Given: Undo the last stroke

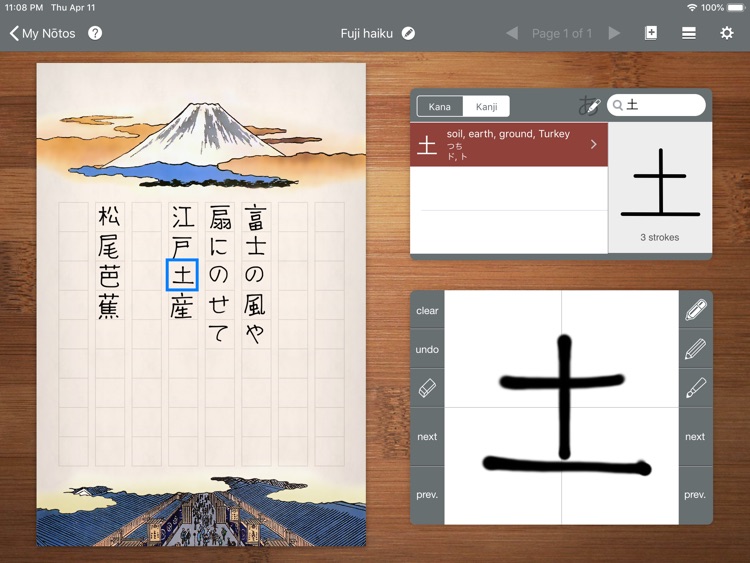Looking at the screenshot, I should [x=427, y=349].
